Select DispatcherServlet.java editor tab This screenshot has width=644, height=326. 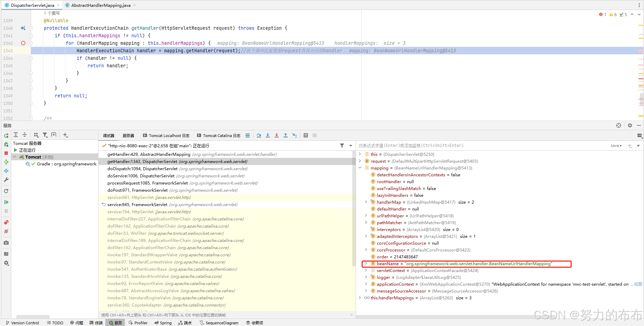coord(32,5)
